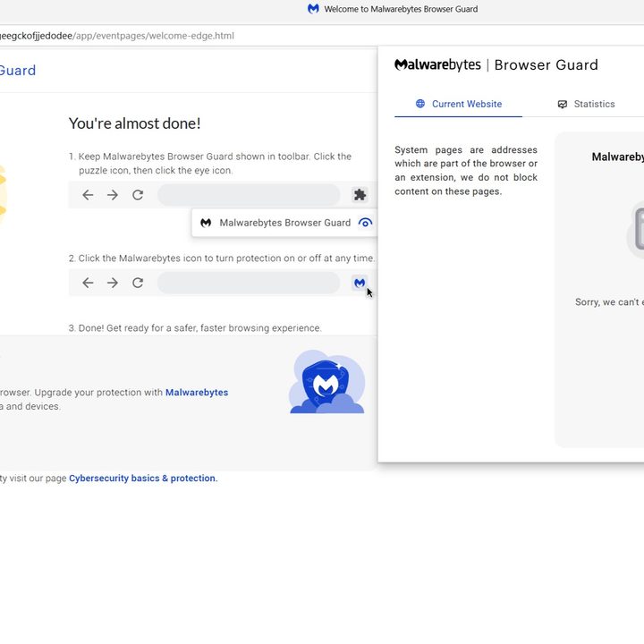The width and height of the screenshot is (644, 644).
Task: Click the chart icon beside Statistics
Action: pyautogui.click(x=563, y=105)
